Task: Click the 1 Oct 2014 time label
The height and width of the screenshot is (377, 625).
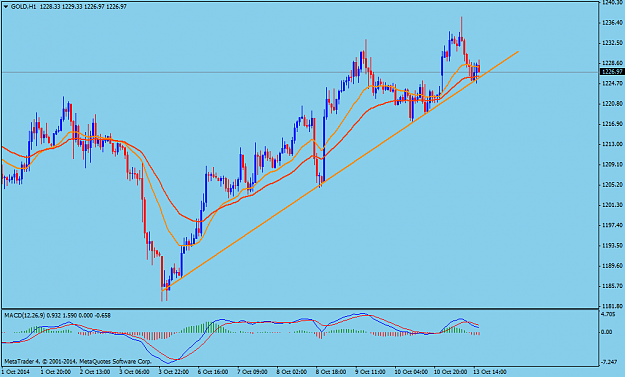Action: point(15,372)
